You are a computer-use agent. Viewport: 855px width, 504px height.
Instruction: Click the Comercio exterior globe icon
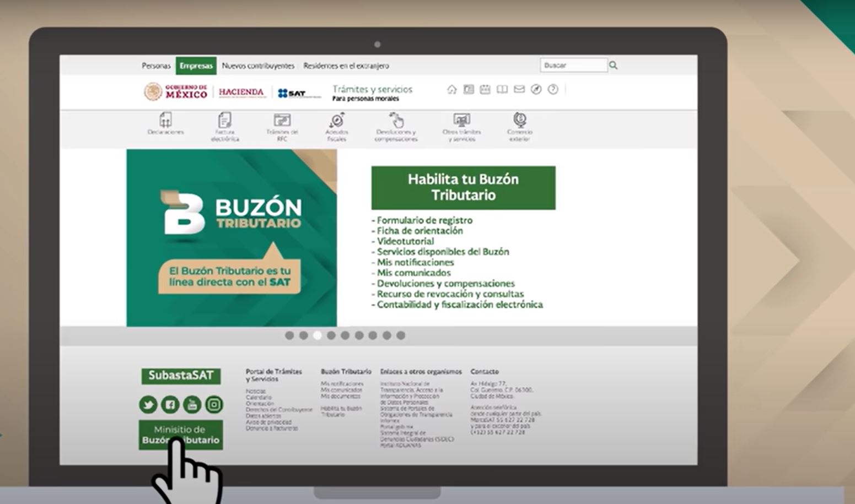pos(519,121)
